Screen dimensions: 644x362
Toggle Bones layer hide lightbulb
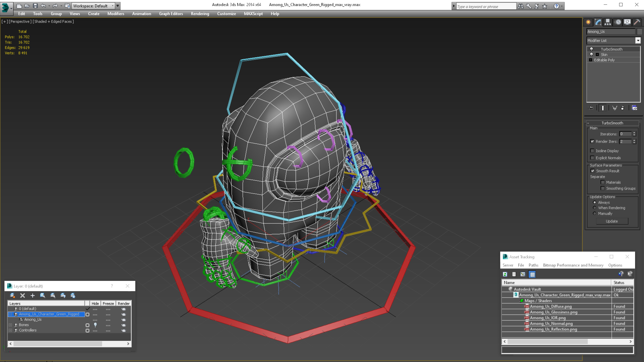pyautogui.click(x=95, y=325)
